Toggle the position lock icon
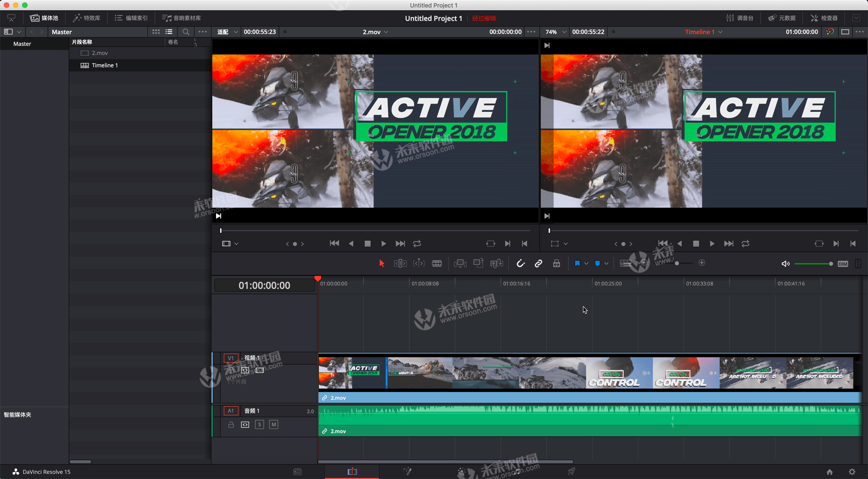Viewport: 868px width, 479px height. tap(556, 264)
